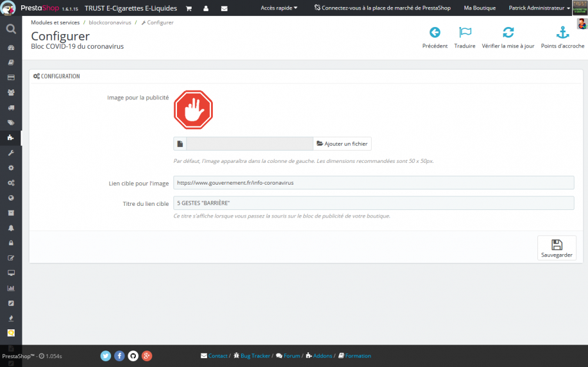
Task: Open the globe localization icon in sidebar
Action: [11, 198]
